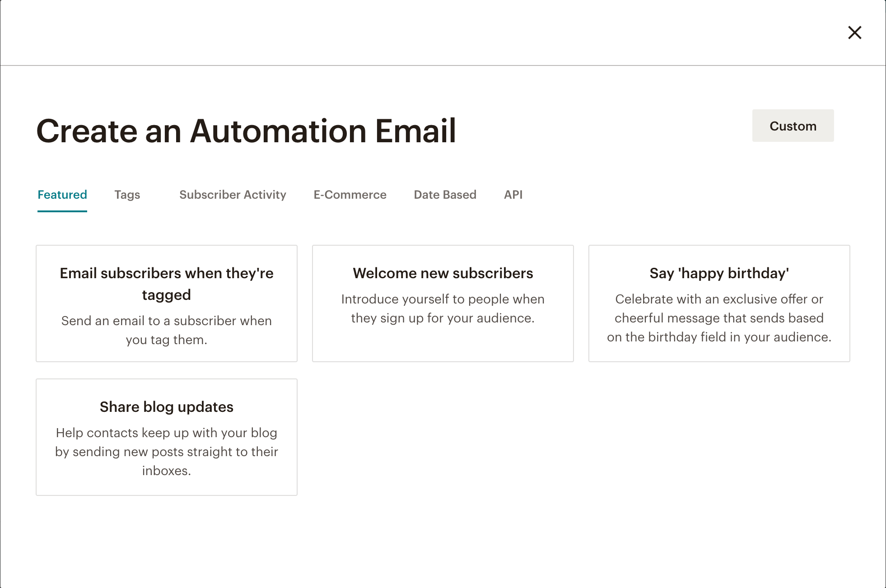Image resolution: width=886 pixels, height=588 pixels.
Task: Go to the E-Commerce tab
Action: click(x=350, y=195)
